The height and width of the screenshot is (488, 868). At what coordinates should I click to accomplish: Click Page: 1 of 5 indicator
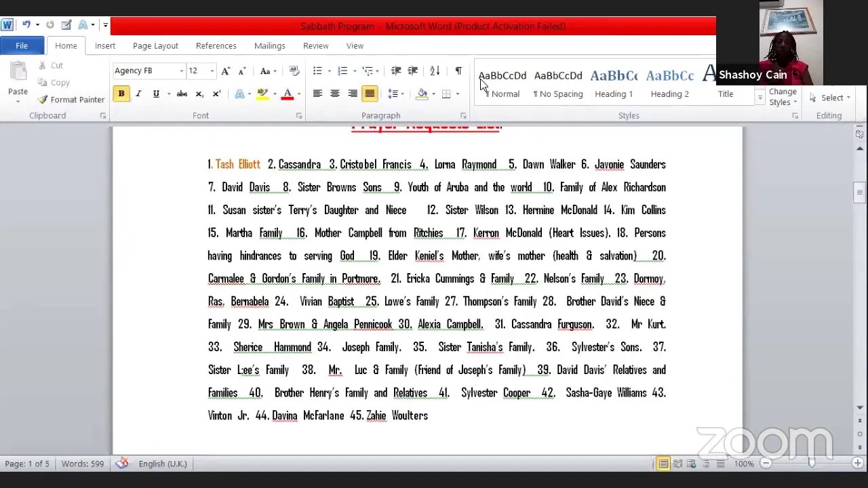pyautogui.click(x=27, y=464)
